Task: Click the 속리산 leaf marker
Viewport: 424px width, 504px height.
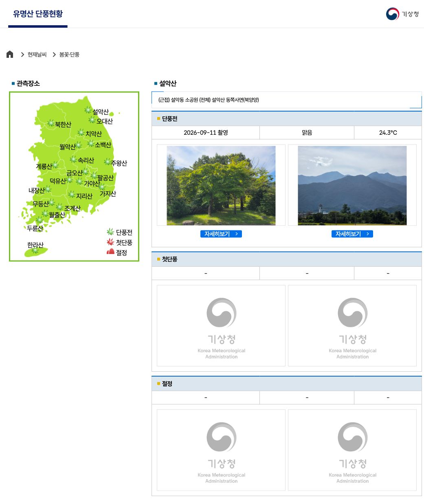Action: coord(73,159)
